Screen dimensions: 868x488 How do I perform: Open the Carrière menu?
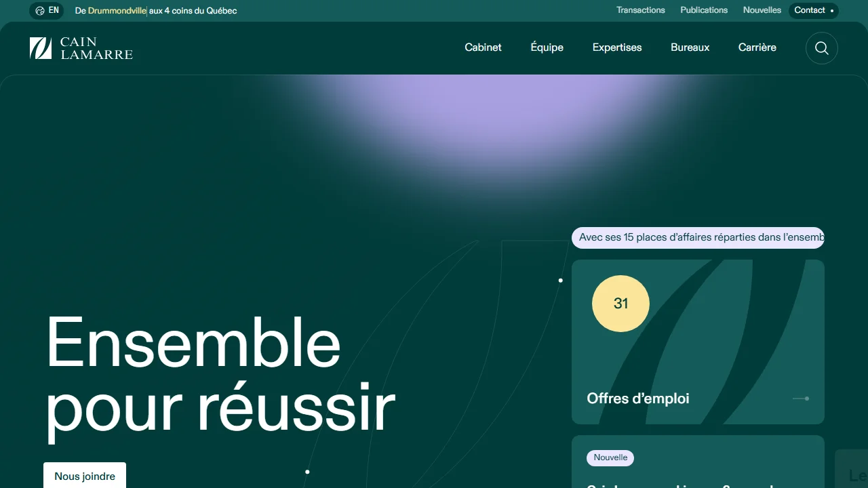[757, 47]
